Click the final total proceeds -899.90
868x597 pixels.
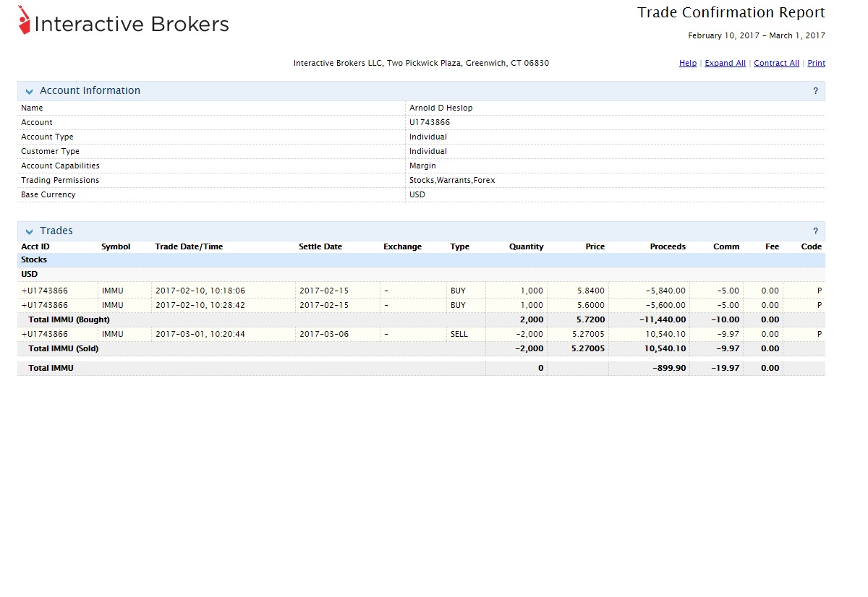coord(669,368)
